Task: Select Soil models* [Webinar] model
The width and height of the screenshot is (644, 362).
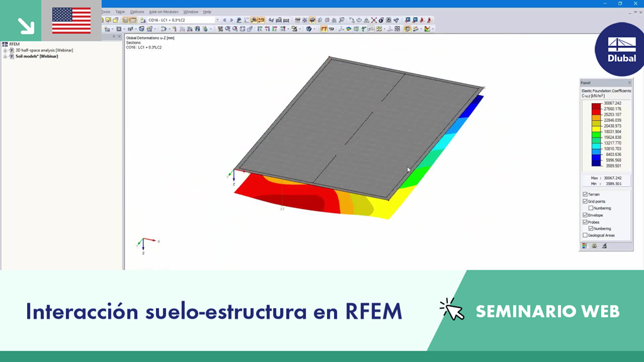Action: pos(36,56)
